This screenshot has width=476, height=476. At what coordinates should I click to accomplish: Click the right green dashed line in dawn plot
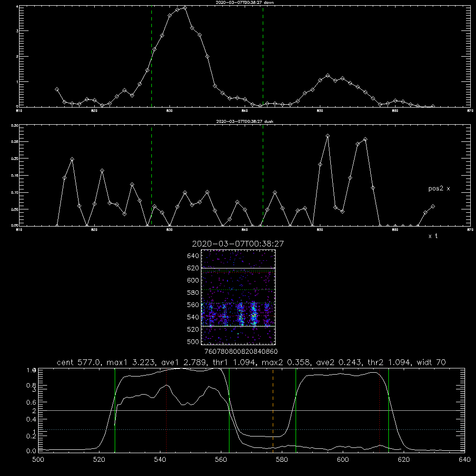(263, 57)
